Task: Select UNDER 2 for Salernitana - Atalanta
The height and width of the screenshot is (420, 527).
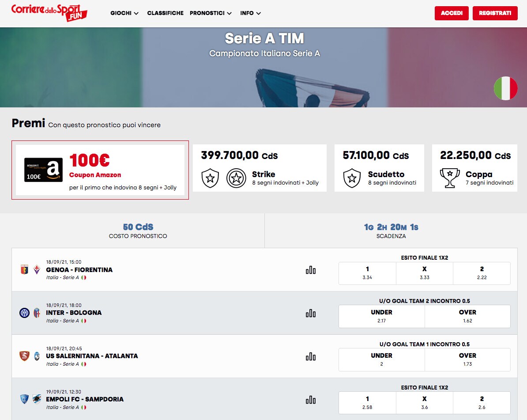Action: pyautogui.click(x=381, y=359)
